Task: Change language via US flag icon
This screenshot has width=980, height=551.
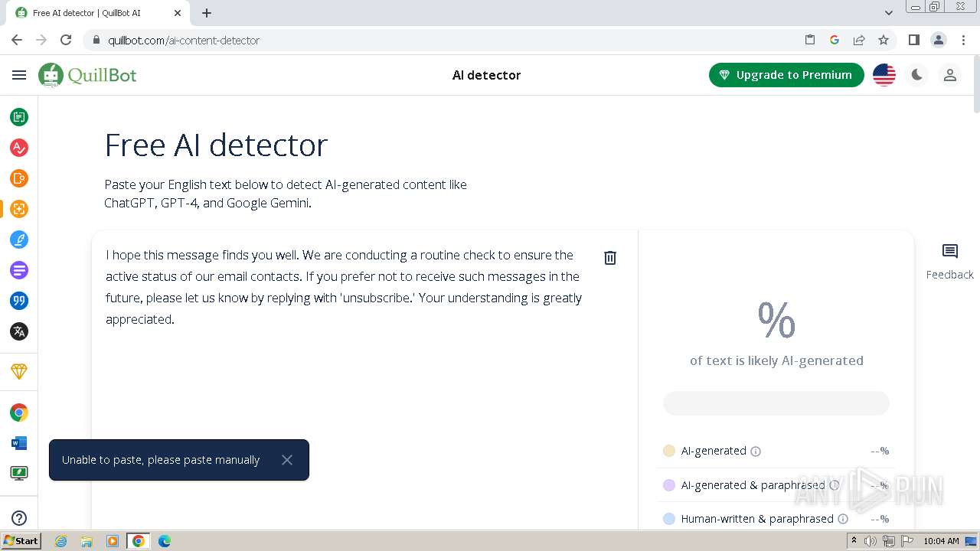Action: (884, 75)
